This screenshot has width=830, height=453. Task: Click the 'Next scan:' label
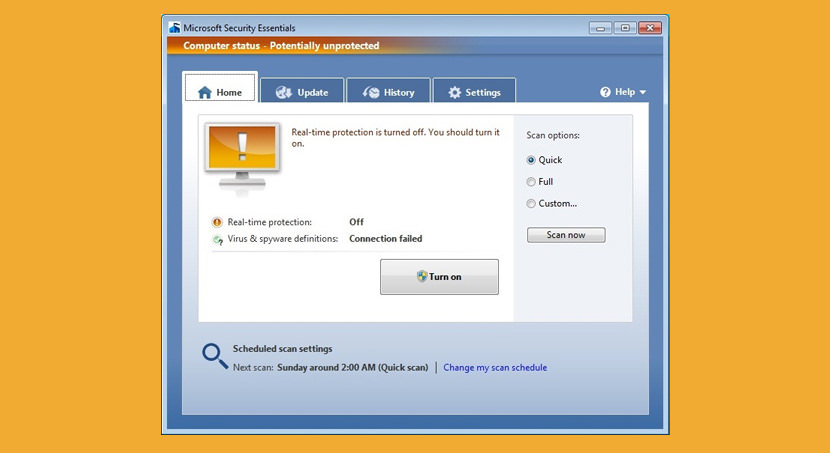tap(253, 367)
